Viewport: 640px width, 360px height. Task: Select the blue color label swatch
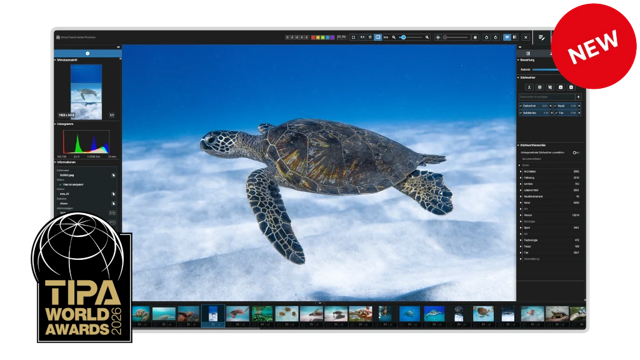[328, 38]
